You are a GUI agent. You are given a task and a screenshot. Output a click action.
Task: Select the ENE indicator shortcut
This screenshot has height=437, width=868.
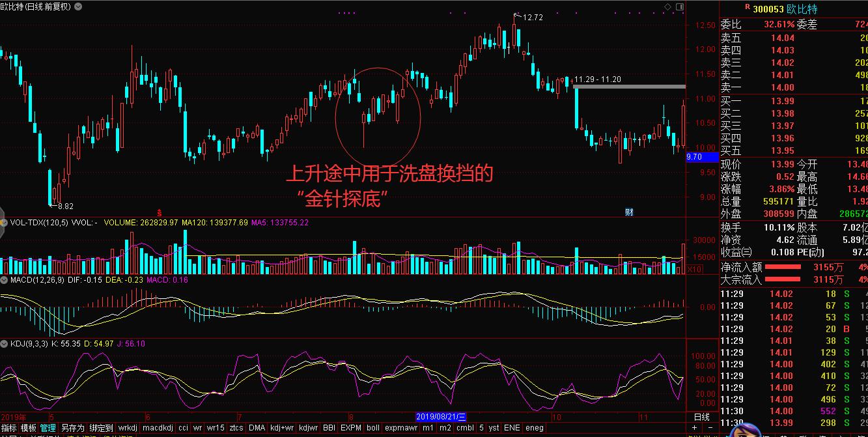[x=512, y=429]
